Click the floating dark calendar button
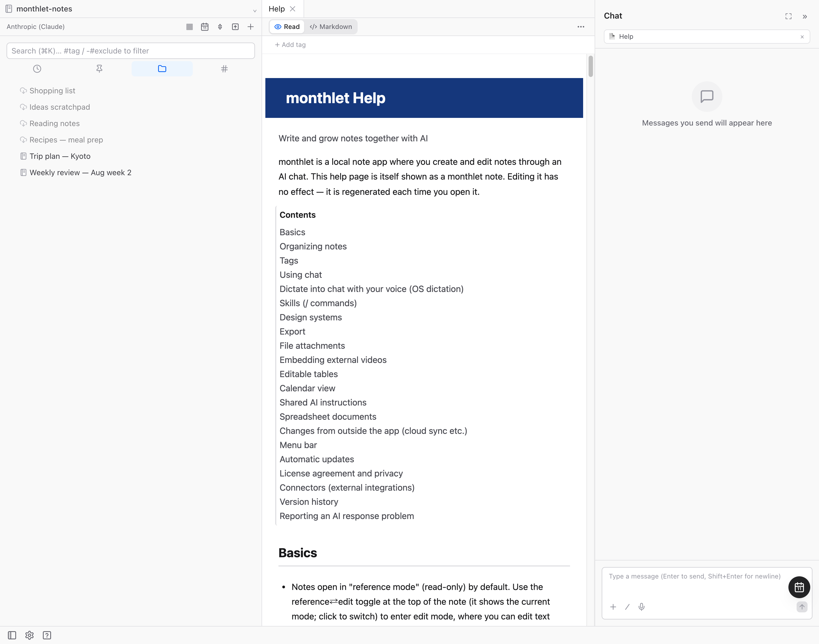This screenshot has height=644, width=819. tap(799, 588)
